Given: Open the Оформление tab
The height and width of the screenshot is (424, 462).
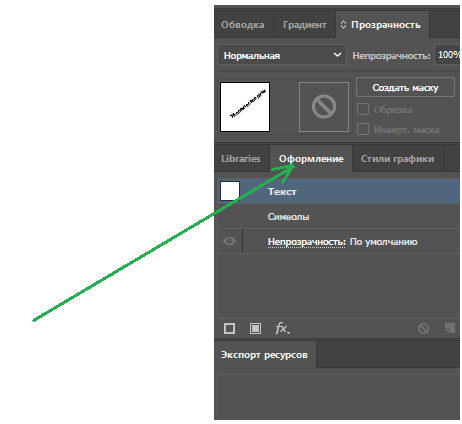Looking at the screenshot, I should click(x=311, y=159).
